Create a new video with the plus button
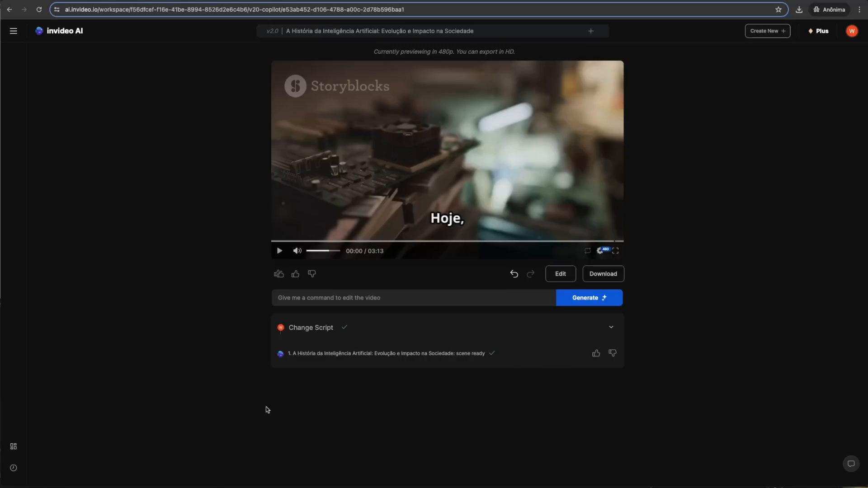This screenshot has width=868, height=488. [767, 31]
